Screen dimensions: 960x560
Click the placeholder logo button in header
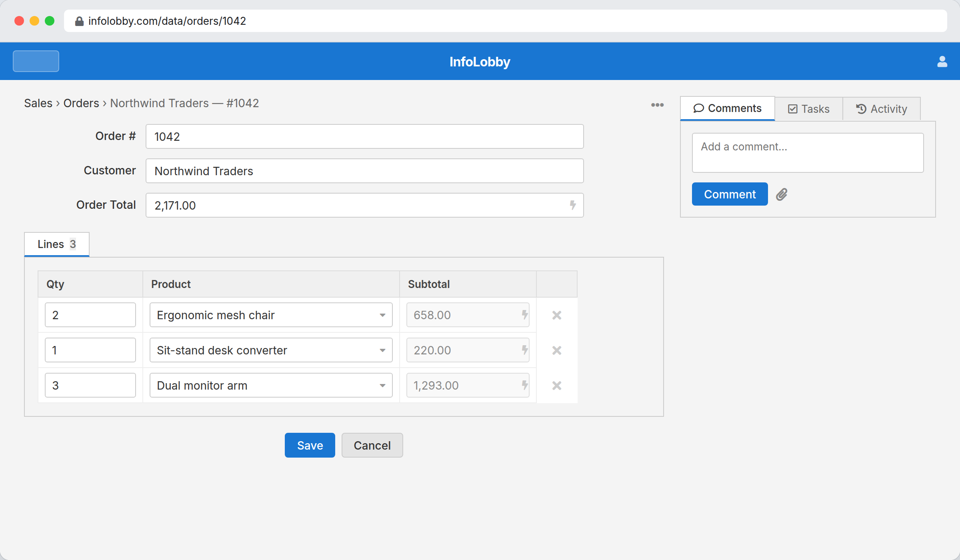36,61
